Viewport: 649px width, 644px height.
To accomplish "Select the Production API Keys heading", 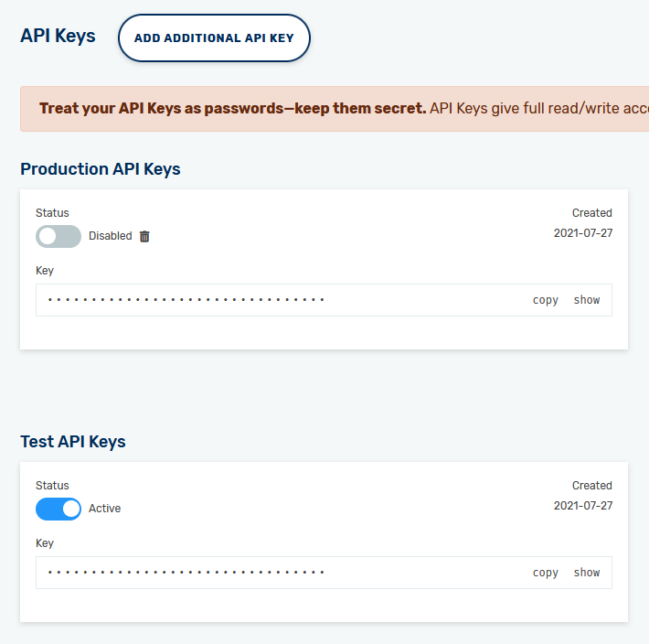I will point(101,169).
